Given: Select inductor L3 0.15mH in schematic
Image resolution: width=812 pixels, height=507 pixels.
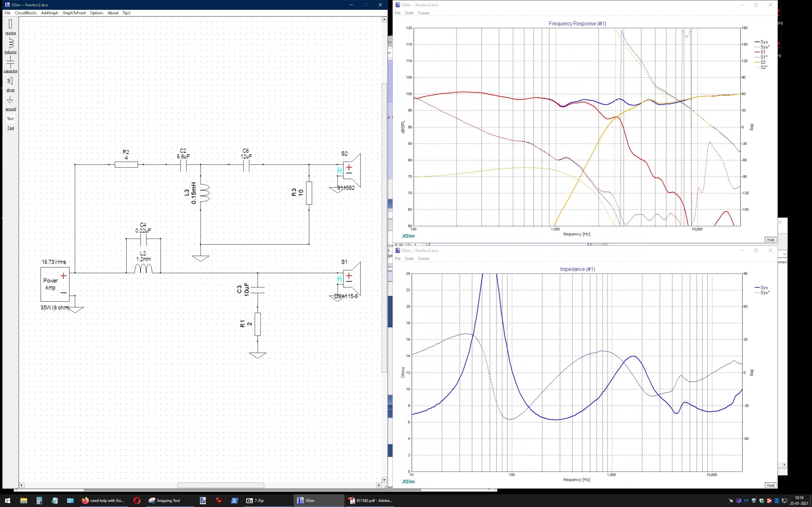Looking at the screenshot, I should 204,193.
